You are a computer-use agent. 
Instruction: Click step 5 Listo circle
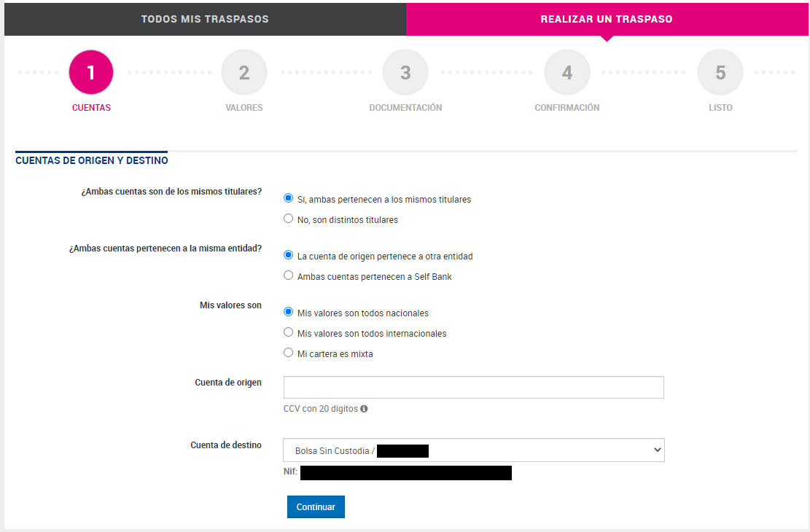[720, 72]
